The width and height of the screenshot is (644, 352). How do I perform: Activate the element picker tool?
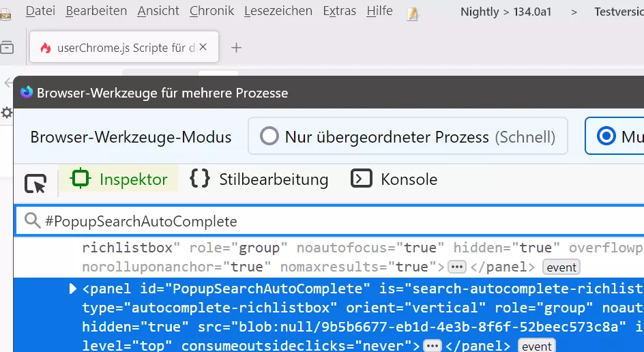[x=35, y=183]
